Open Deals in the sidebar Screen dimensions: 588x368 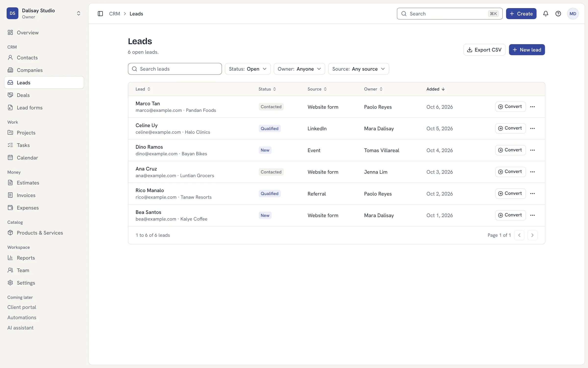point(44,95)
